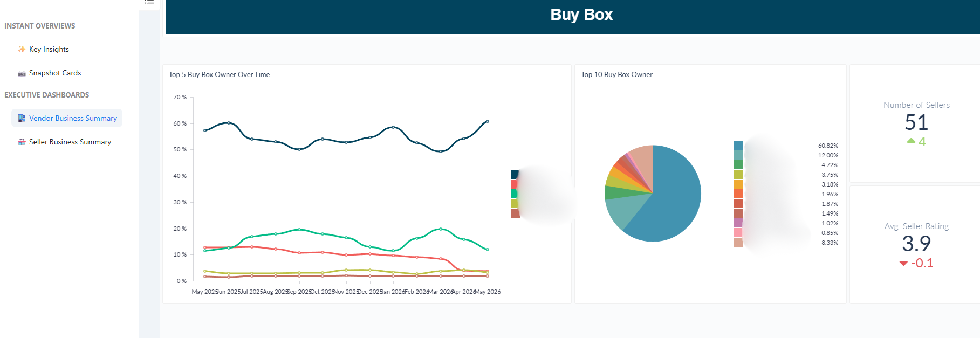Screen dimensions: 980x338
Task: Click the 60.82% legend value
Action: 828,146
